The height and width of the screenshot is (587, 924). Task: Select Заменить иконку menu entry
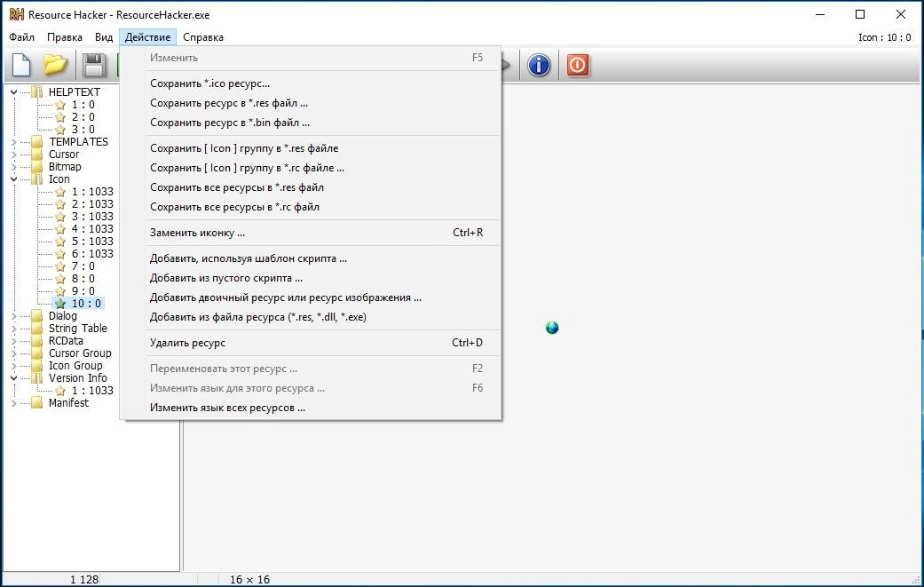click(311, 232)
